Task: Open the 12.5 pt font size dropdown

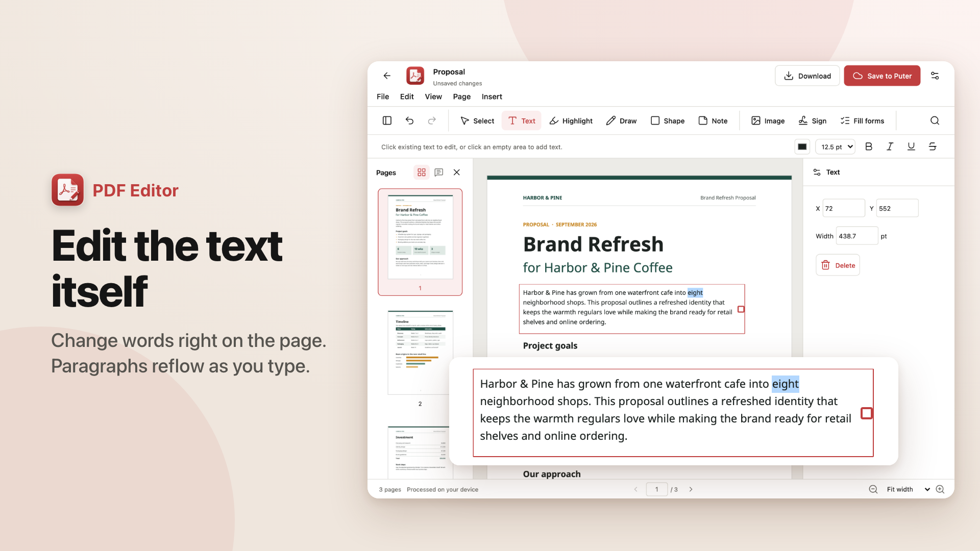Action: 836,147
